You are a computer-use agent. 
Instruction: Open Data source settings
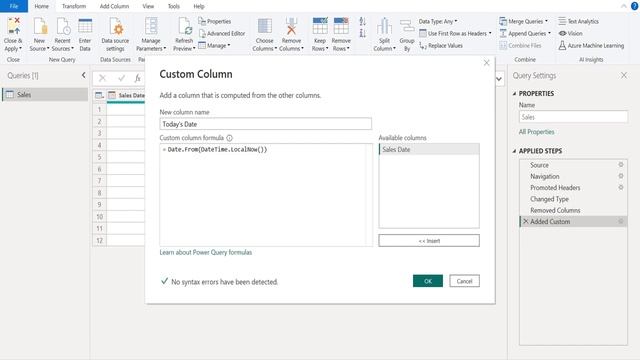(116, 27)
